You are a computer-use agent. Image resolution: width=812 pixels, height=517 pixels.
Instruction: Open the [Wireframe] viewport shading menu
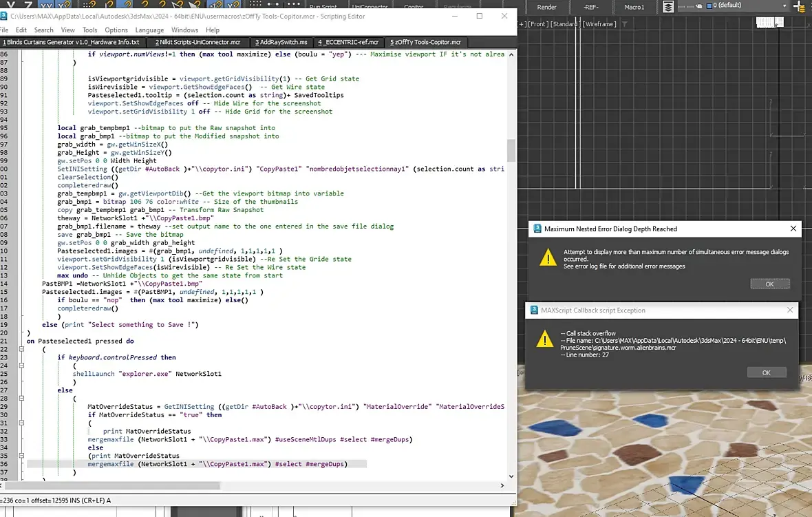pos(599,24)
